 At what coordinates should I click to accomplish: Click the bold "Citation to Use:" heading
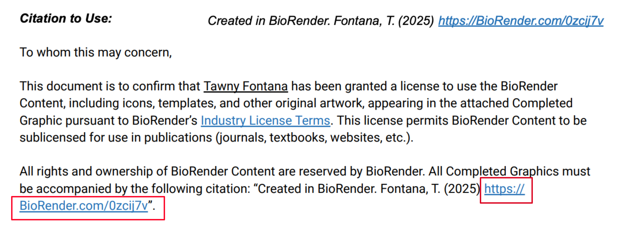[66, 18]
